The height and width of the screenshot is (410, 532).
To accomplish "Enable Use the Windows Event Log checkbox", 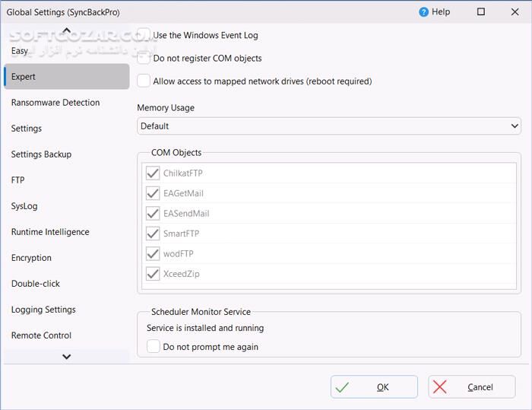I will point(144,34).
